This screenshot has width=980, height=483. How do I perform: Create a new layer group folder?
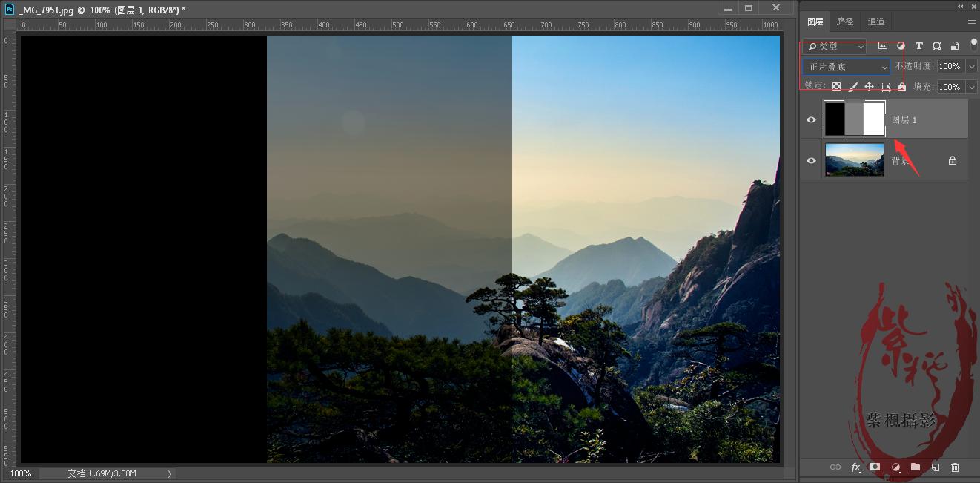916,467
